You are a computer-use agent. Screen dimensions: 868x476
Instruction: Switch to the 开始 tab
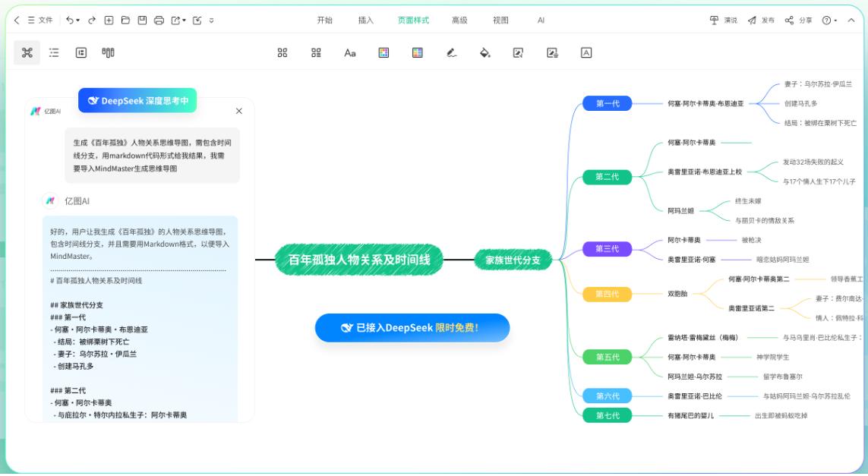[x=325, y=20]
